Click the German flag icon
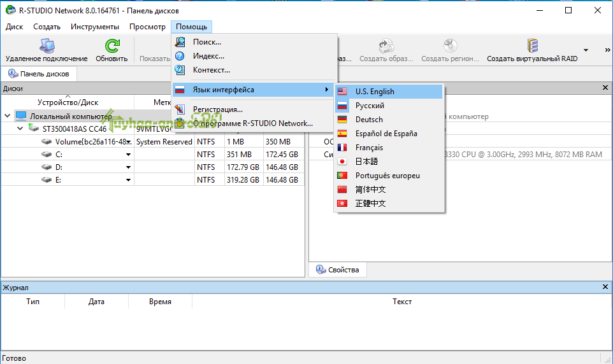Image resolution: width=613 pixels, height=364 pixels. pos(342,120)
